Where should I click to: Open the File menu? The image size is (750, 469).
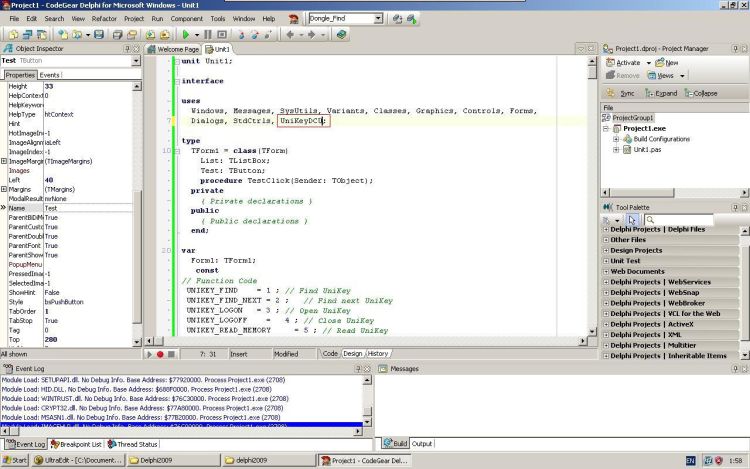(14, 19)
